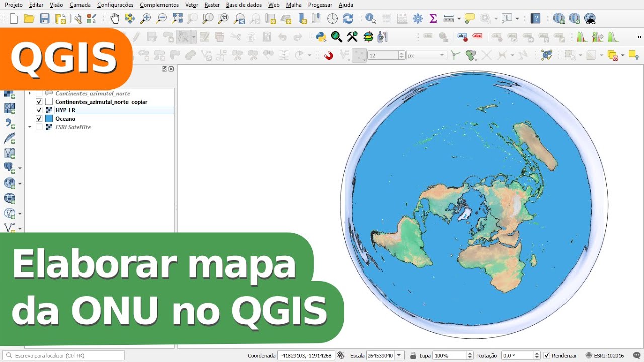Select the Pan Map hand tool
Screen dimensions: 644x362
click(115, 19)
